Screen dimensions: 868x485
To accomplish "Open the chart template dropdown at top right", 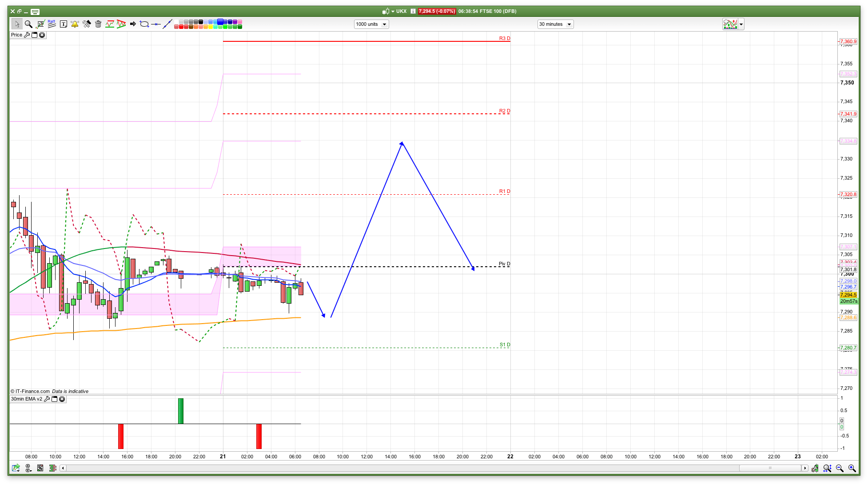I will [x=741, y=24].
